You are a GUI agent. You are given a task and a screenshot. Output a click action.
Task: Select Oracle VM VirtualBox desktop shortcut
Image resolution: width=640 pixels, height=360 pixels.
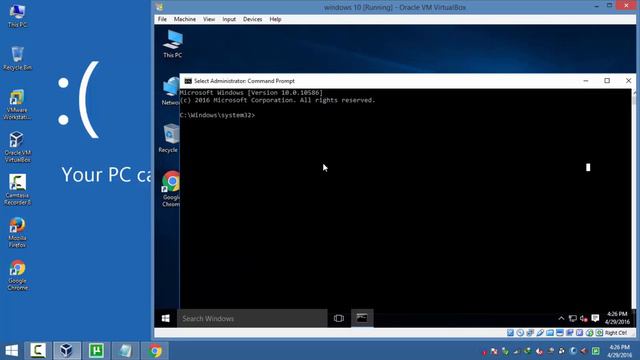click(17, 147)
